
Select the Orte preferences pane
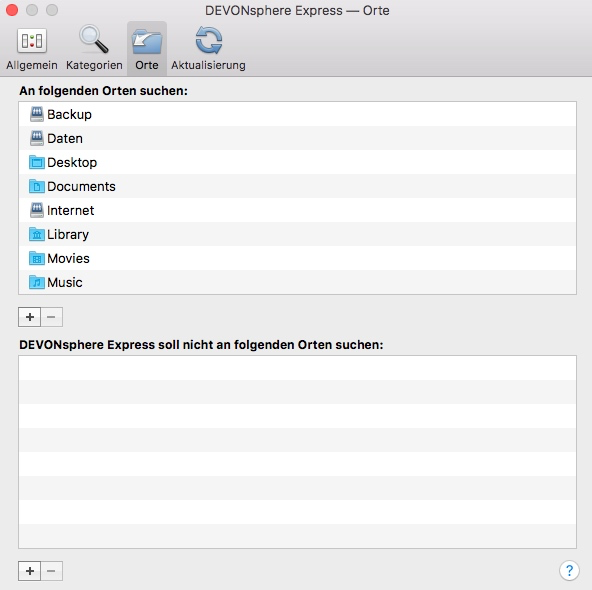coord(146,49)
